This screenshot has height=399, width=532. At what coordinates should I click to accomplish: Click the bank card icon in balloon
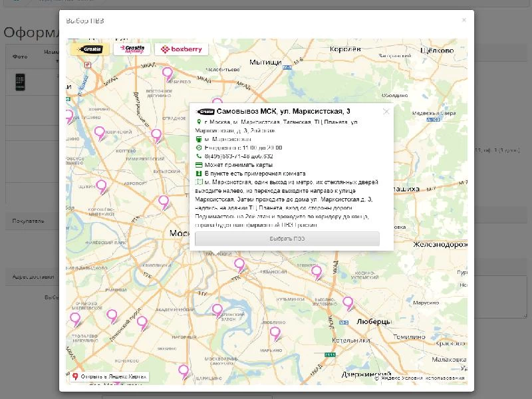[x=199, y=165]
